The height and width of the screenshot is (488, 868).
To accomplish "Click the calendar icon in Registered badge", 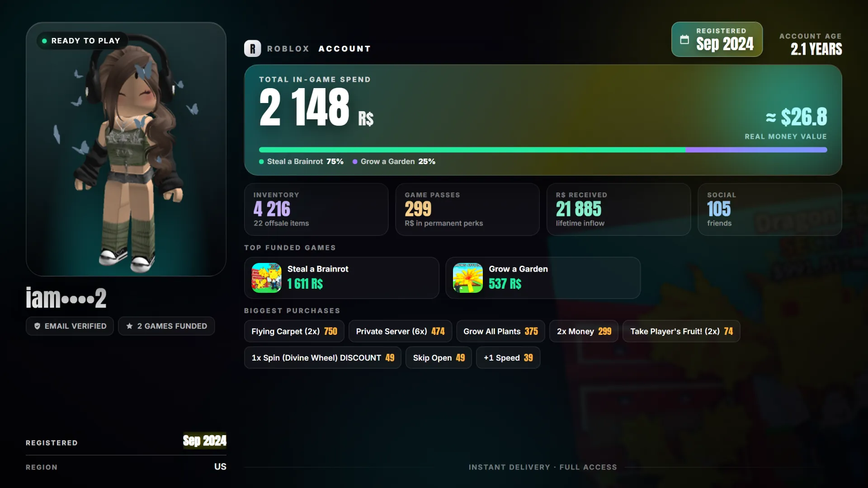I will tap(684, 40).
